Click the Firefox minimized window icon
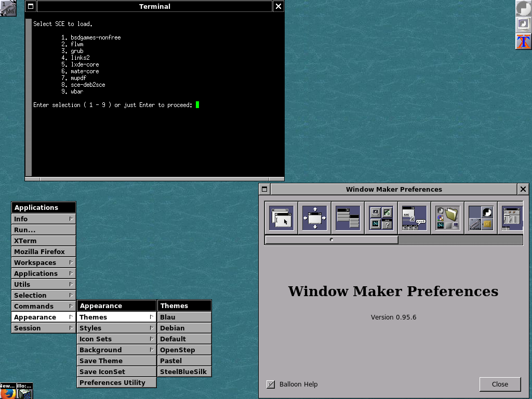532x399 pixels. [8, 391]
